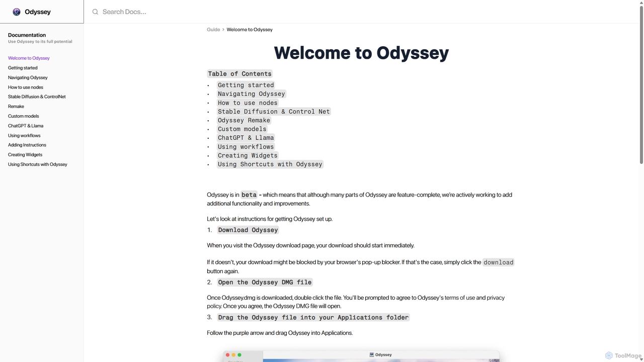
Task: Click Using Shortcuts with Odyssey contents entry
Action: click(x=270, y=164)
